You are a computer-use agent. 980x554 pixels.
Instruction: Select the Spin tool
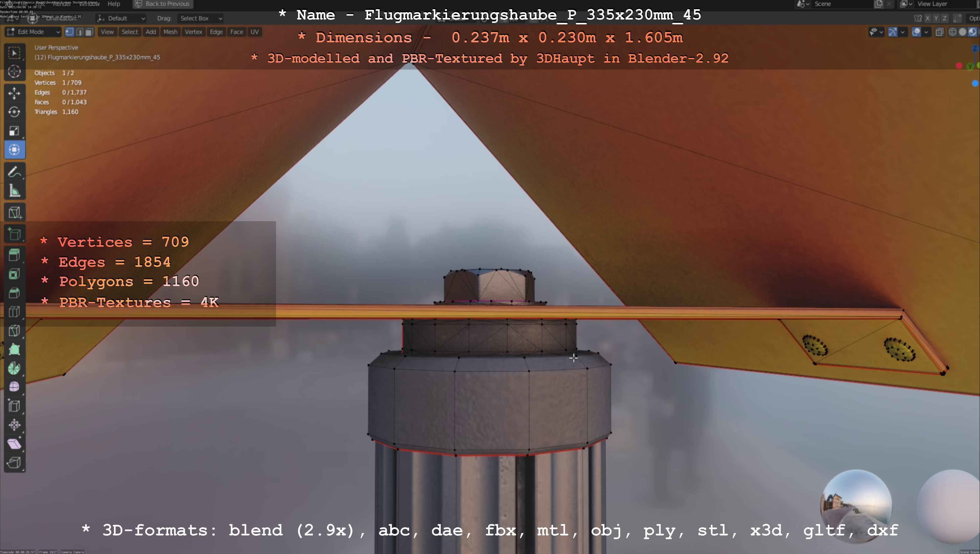point(14,368)
